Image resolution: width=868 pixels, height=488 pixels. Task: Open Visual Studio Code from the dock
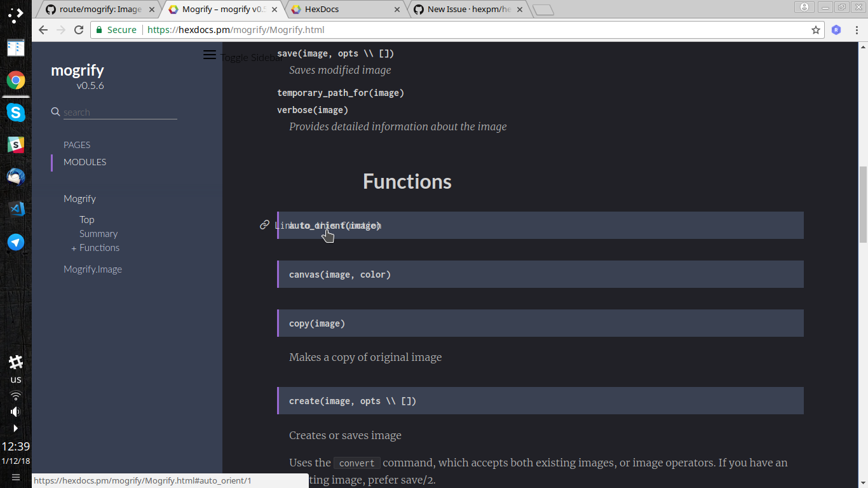coord(16,209)
